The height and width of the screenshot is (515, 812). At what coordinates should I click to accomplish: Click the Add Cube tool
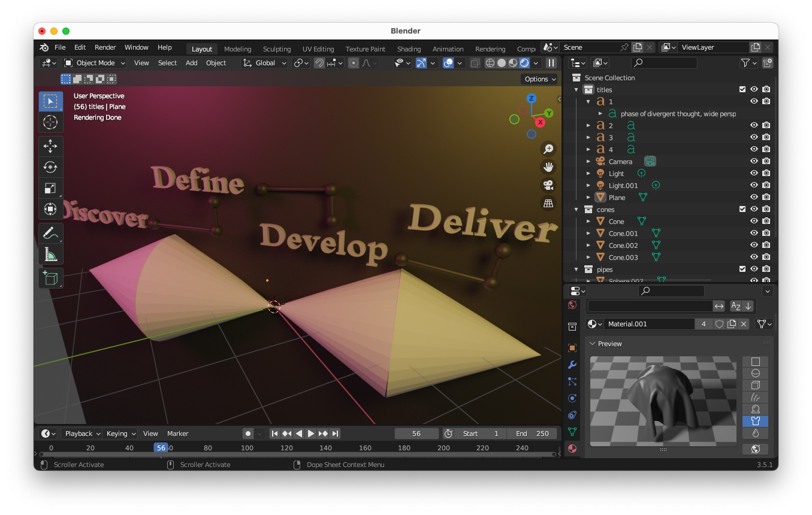[x=50, y=278]
